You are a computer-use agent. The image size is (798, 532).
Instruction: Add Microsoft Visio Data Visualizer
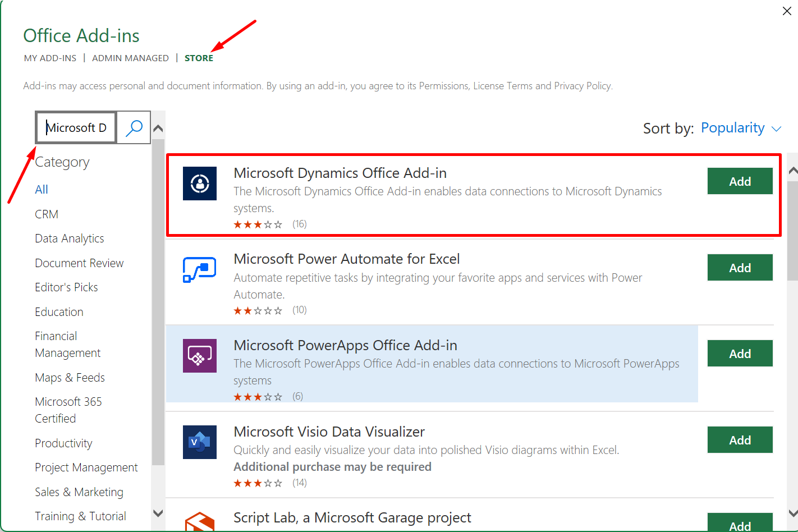[x=740, y=440]
